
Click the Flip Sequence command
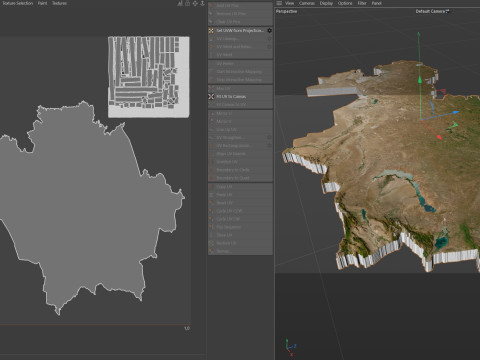[x=240, y=227]
